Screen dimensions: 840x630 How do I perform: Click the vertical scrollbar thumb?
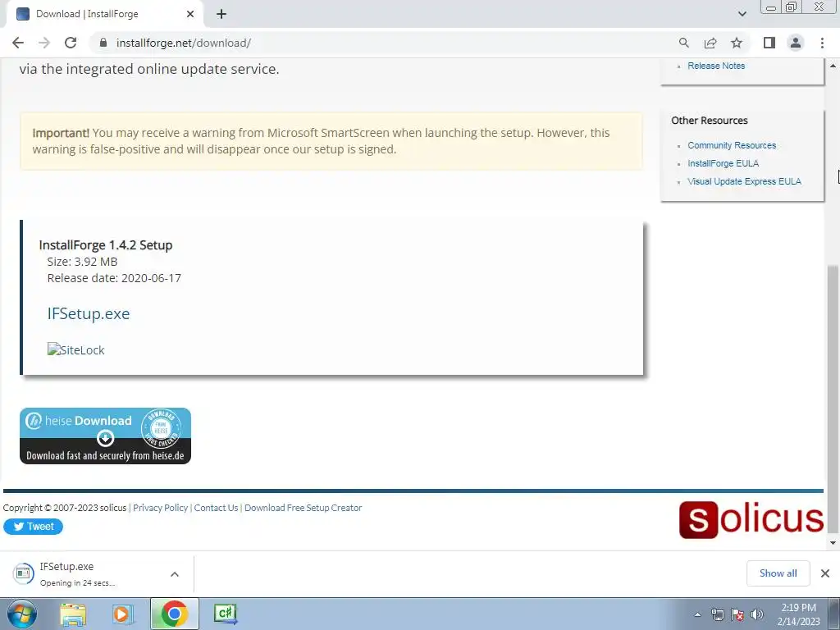pyautogui.click(x=833, y=399)
